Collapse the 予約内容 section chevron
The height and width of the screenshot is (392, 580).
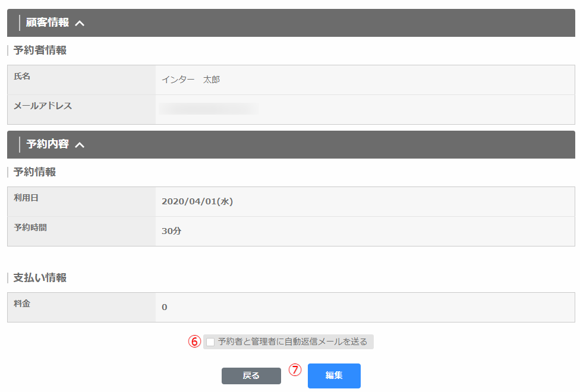[80, 144]
